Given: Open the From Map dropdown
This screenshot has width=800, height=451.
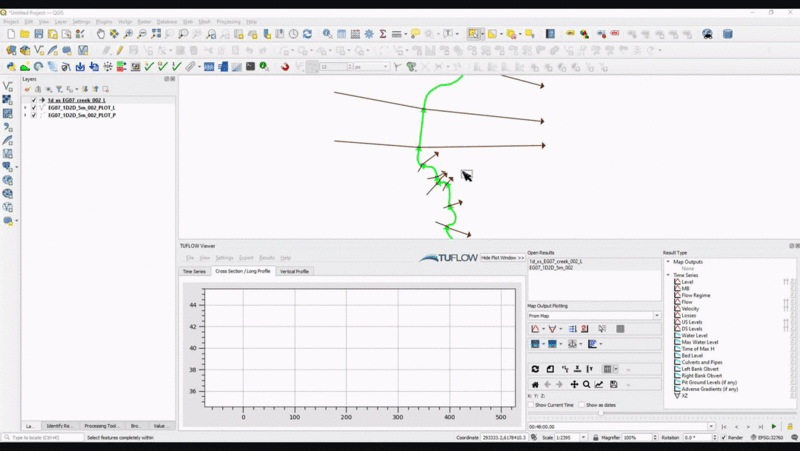Looking at the screenshot, I should [594, 316].
